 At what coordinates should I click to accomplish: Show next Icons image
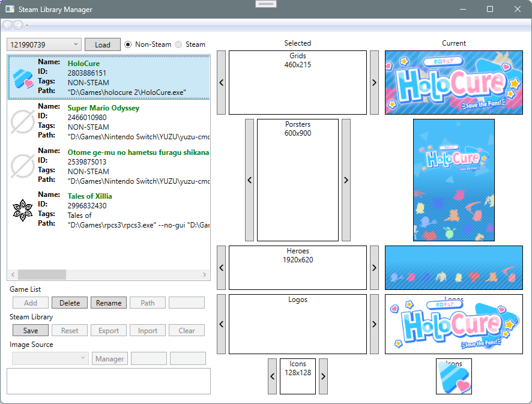(x=323, y=376)
